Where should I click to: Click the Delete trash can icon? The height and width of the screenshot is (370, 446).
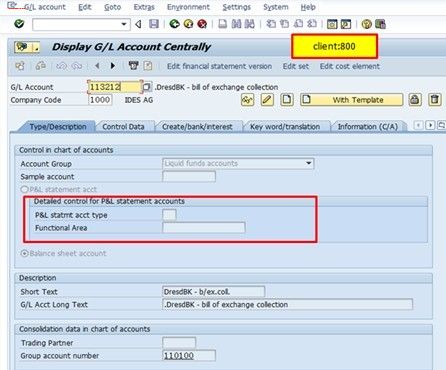[x=435, y=100]
